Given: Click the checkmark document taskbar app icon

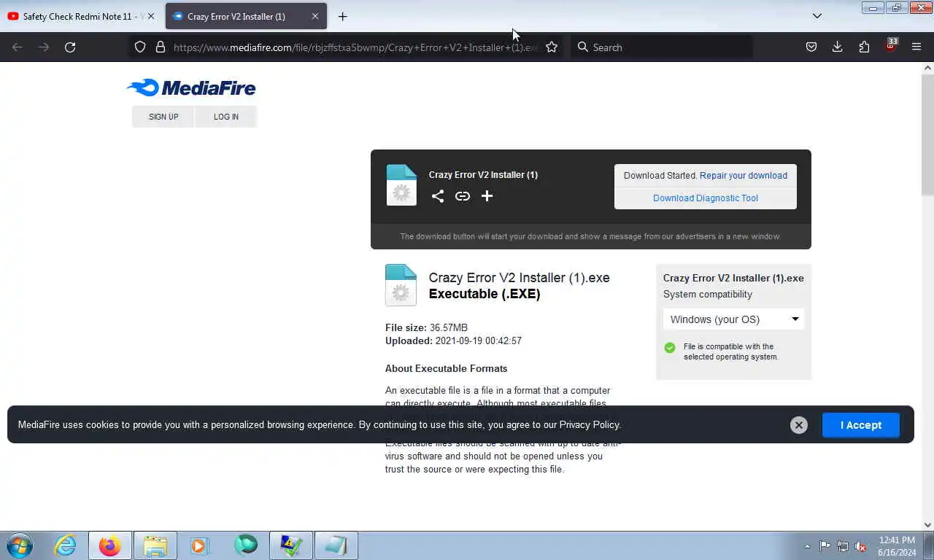Looking at the screenshot, I should pos(291,546).
